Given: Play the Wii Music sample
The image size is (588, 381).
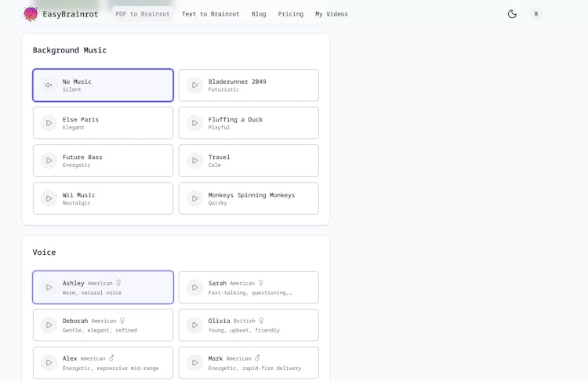Looking at the screenshot, I should tap(49, 198).
